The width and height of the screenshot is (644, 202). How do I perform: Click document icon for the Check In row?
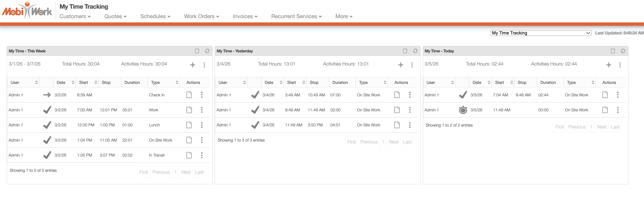tap(189, 95)
